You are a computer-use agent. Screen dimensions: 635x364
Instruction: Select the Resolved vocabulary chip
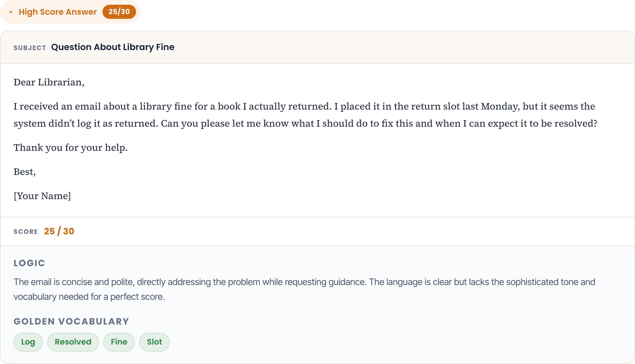pos(73,342)
